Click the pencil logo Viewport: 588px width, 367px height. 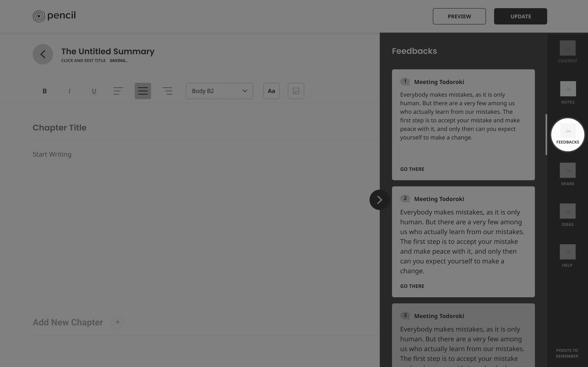click(x=54, y=16)
